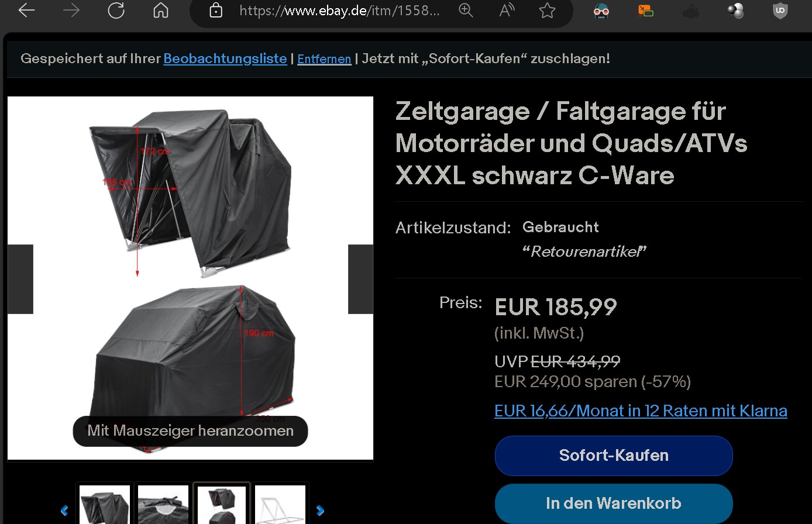Open the browser home page
The image size is (812, 524).
coord(161,11)
